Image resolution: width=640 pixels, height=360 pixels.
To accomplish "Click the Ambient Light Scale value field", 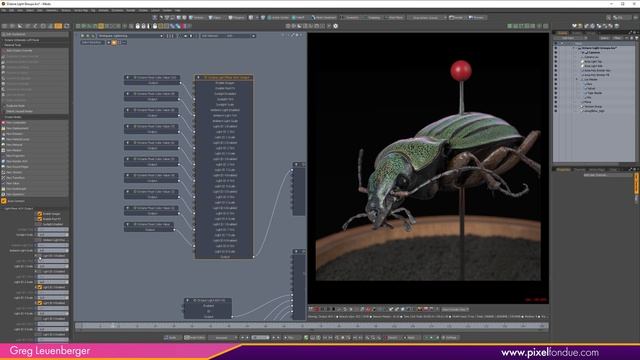I will coord(53,251).
